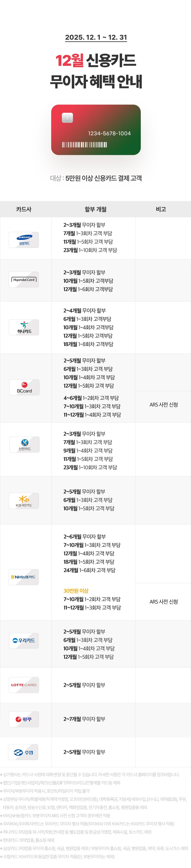Choose the Woori Card logo
This screenshot has height=868, width=191.
[24, 640]
